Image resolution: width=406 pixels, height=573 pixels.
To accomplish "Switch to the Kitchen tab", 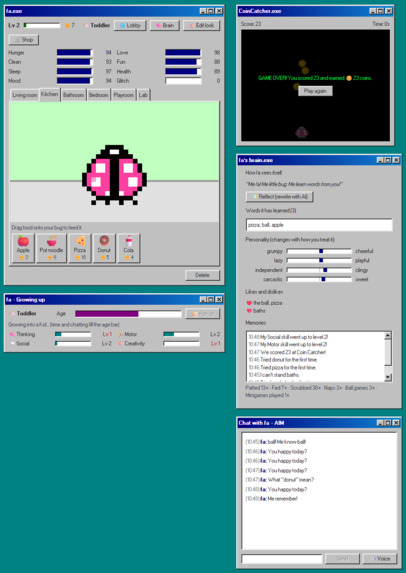I will pyautogui.click(x=49, y=94).
